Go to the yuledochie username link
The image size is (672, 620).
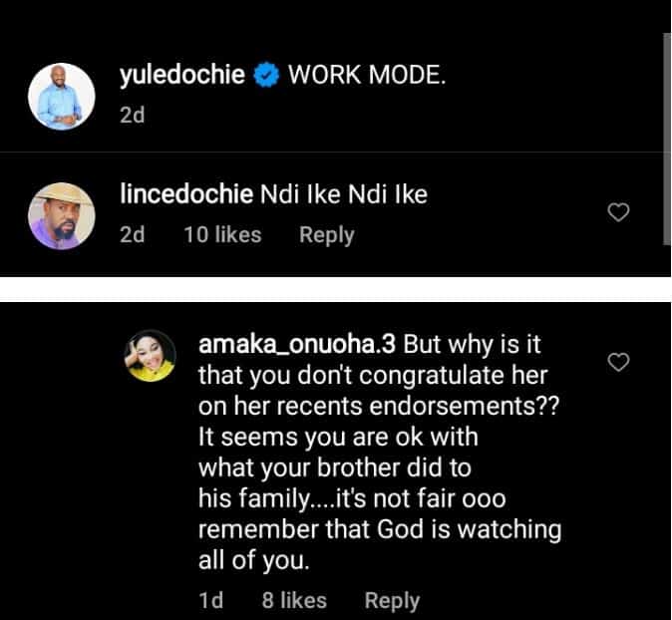point(182,76)
